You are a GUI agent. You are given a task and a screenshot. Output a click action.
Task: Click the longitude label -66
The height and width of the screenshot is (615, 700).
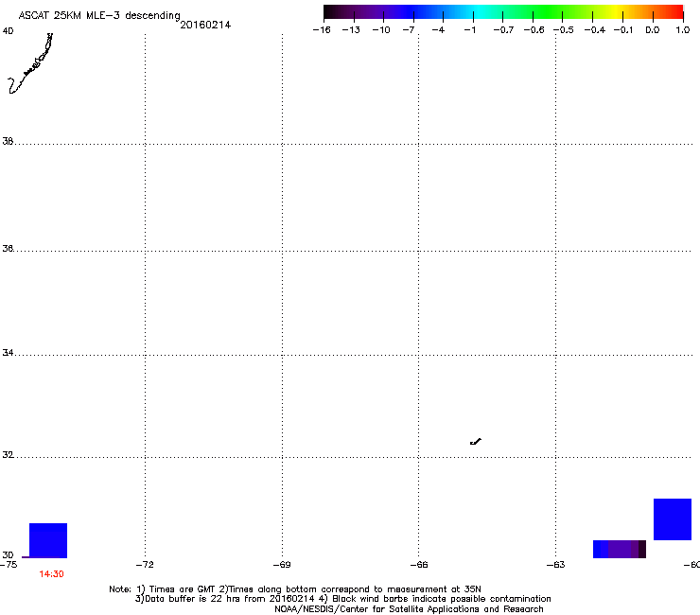[x=419, y=565]
